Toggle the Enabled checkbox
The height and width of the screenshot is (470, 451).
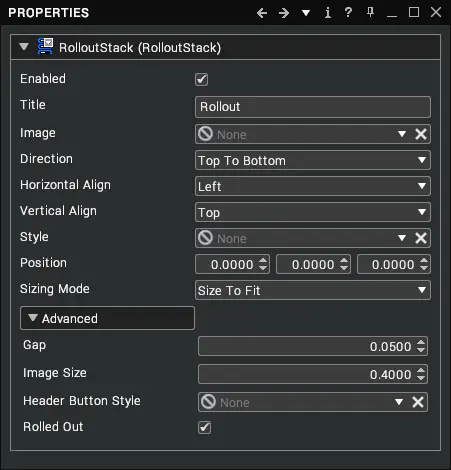[x=201, y=79]
